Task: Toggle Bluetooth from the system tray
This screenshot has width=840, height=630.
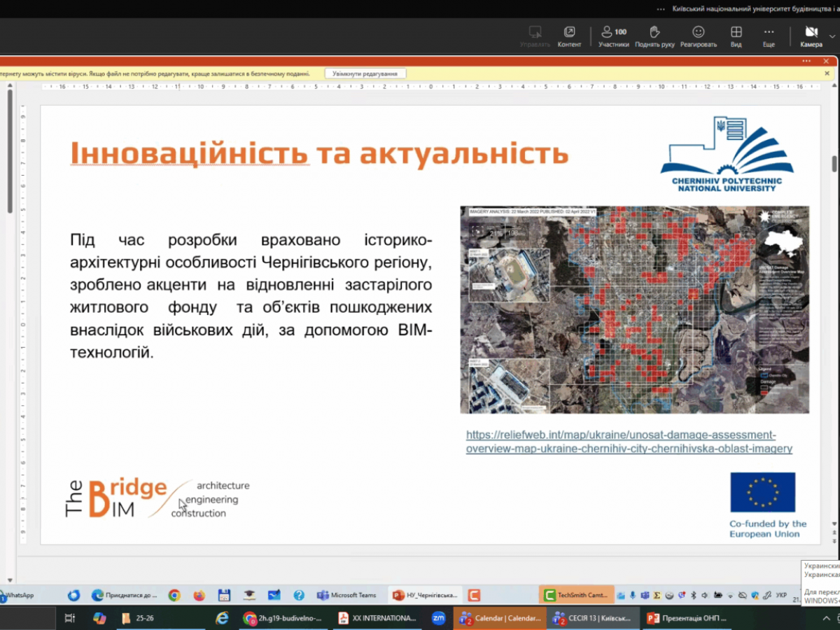Action: click(693, 595)
